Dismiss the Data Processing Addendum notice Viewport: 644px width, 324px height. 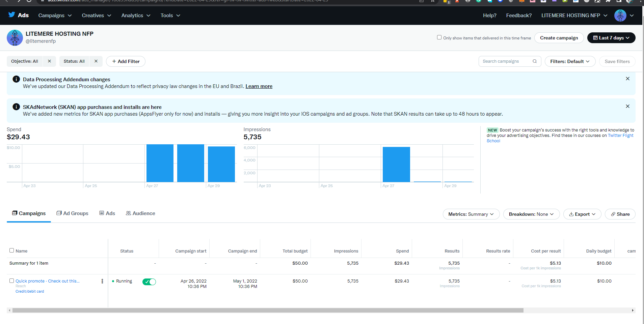[627, 79]
